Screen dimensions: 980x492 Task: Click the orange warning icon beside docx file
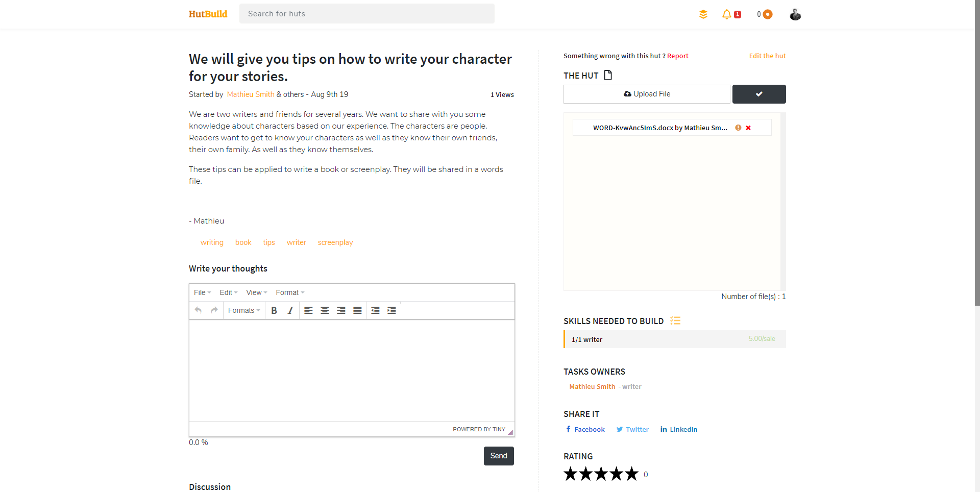point(738,128)
